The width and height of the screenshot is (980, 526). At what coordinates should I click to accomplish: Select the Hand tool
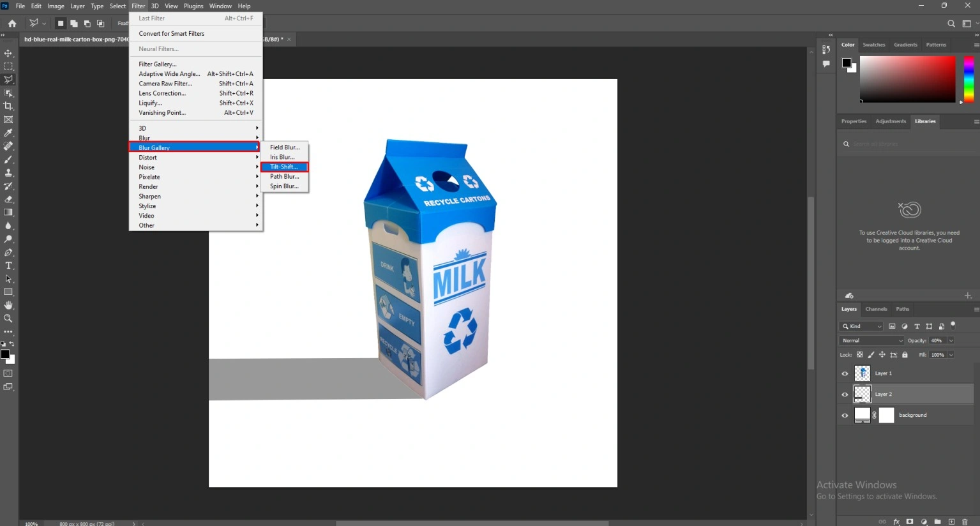pyautogui.click(x=8, y=305)
